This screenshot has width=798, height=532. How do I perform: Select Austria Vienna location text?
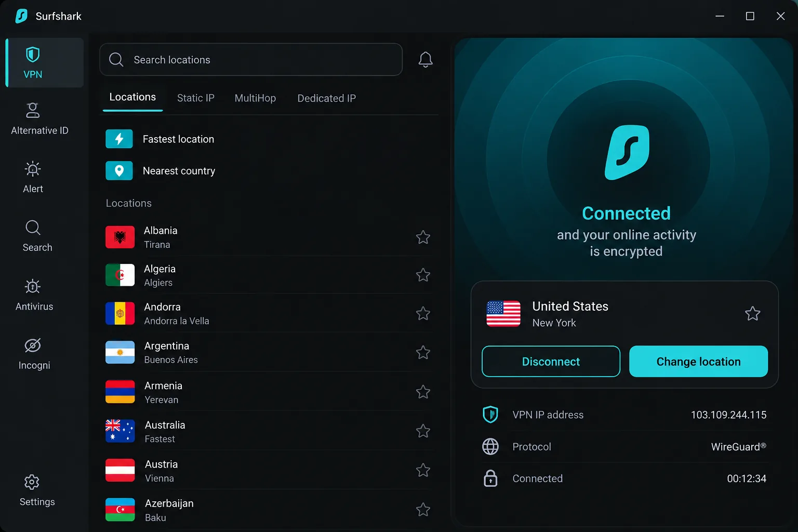tap(161, 471)
